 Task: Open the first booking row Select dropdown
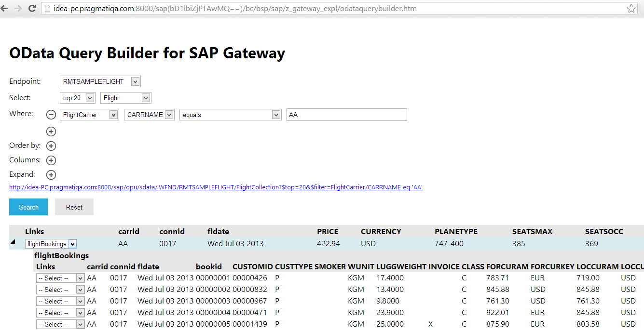(x=60, y=277)
